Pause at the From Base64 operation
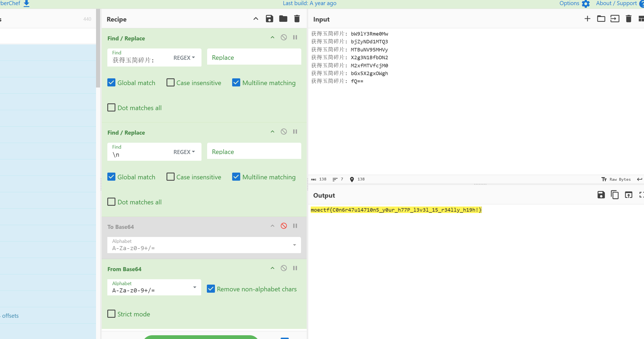644x339 pixels. 295,268
